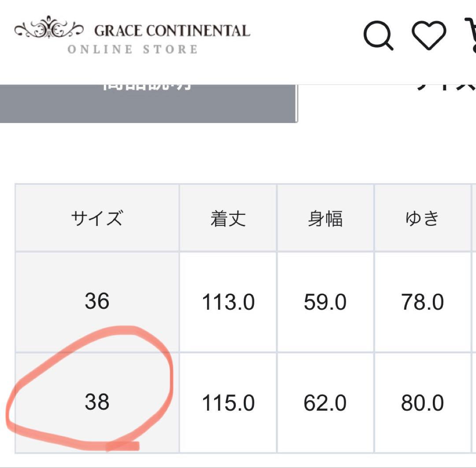This screenshot has height=468, width=476.
Task: Select size 36 in the size chart
Action: coord(97,302)
